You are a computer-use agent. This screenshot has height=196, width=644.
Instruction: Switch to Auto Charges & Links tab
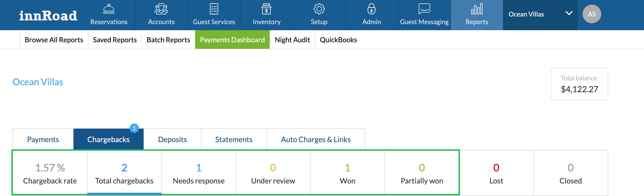click(315, 139)
